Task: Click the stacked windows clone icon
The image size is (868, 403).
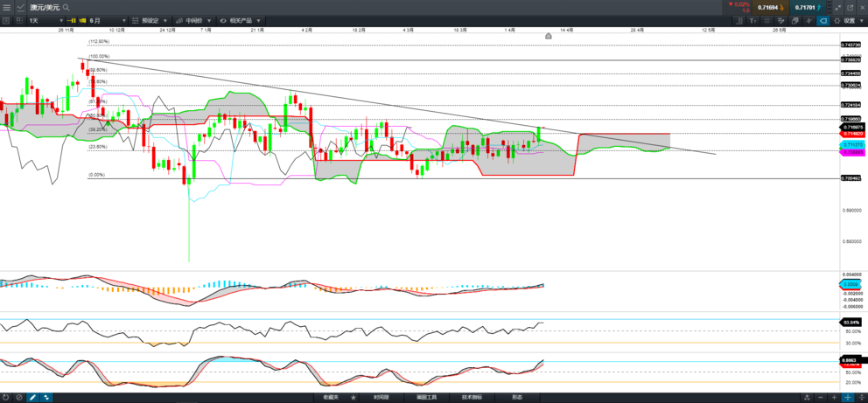Action: (794, 20)
